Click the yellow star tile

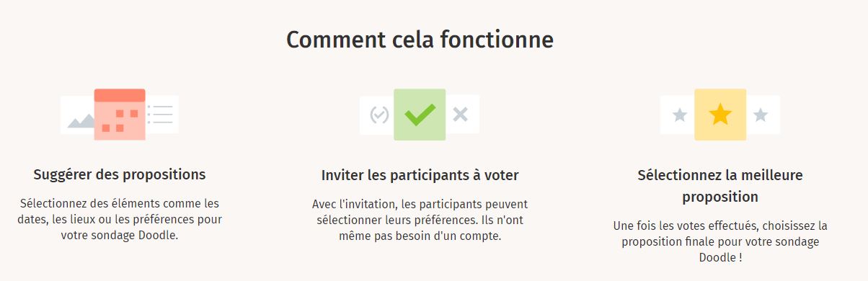720,114
